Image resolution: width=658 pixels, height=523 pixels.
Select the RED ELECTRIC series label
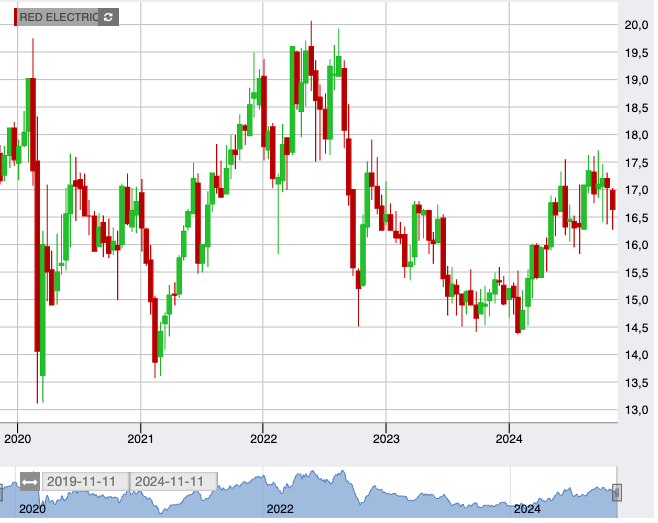[x=59, y=17]
